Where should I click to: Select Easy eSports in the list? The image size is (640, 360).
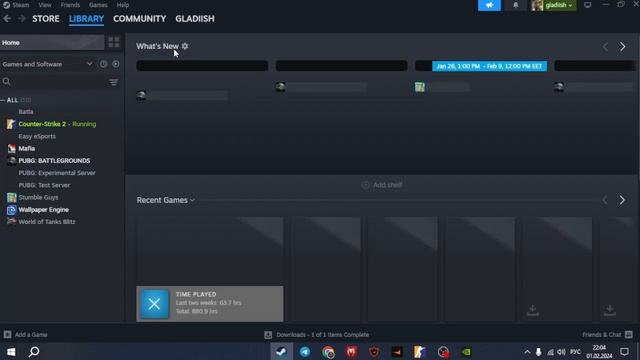tap(37, 136)
